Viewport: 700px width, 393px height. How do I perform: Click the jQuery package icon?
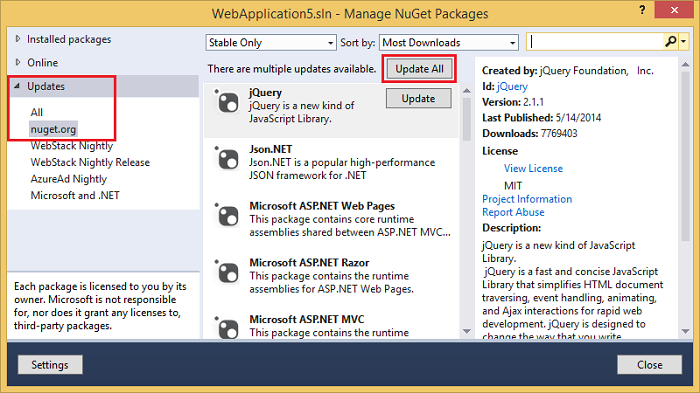coord(228,102)
